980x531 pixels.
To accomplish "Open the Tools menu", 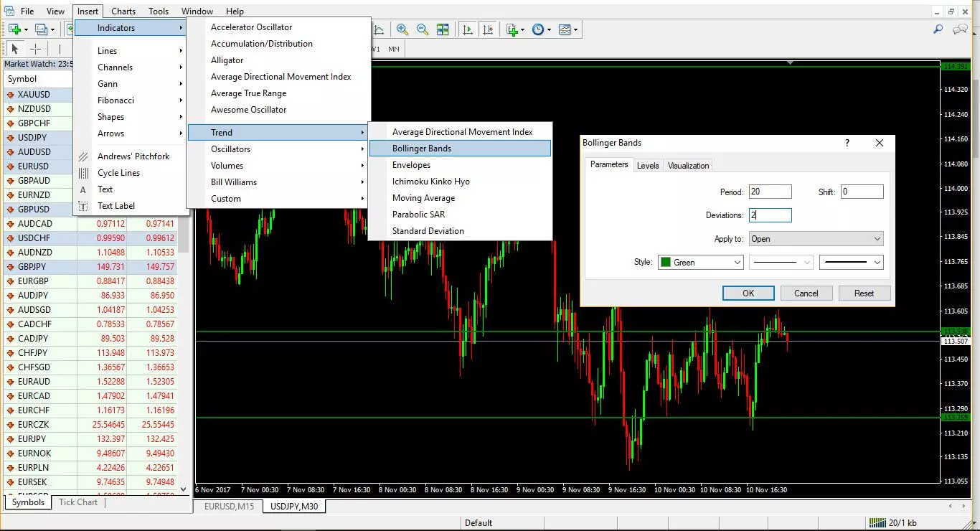I will tap(159, 11).
